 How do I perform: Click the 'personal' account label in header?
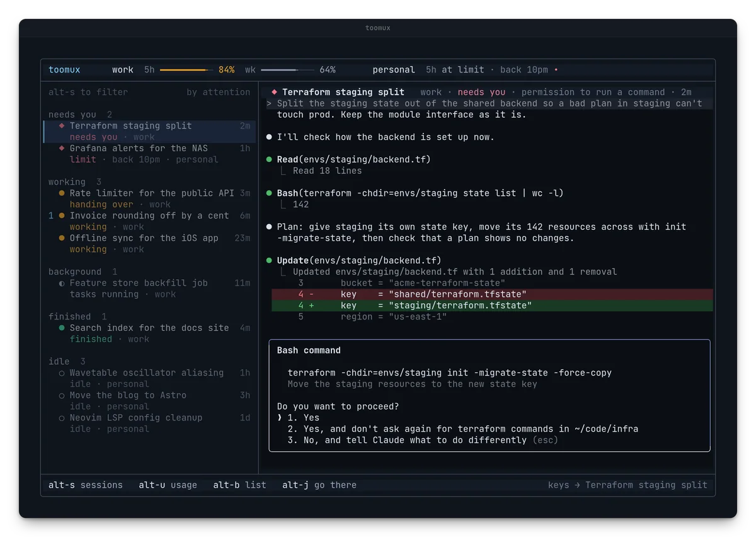(394, 70)
